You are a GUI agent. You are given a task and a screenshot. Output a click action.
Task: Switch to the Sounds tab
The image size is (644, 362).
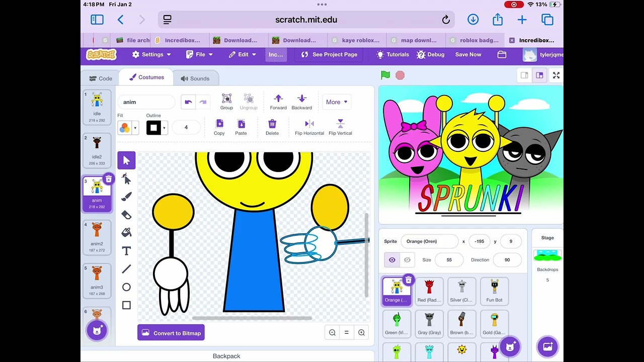[x=195, y=78]
